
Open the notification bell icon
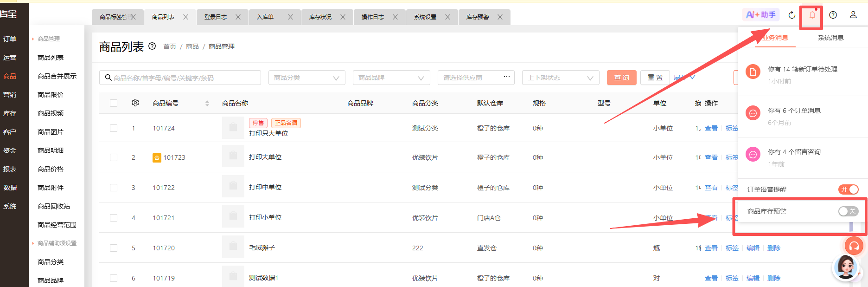812,15
